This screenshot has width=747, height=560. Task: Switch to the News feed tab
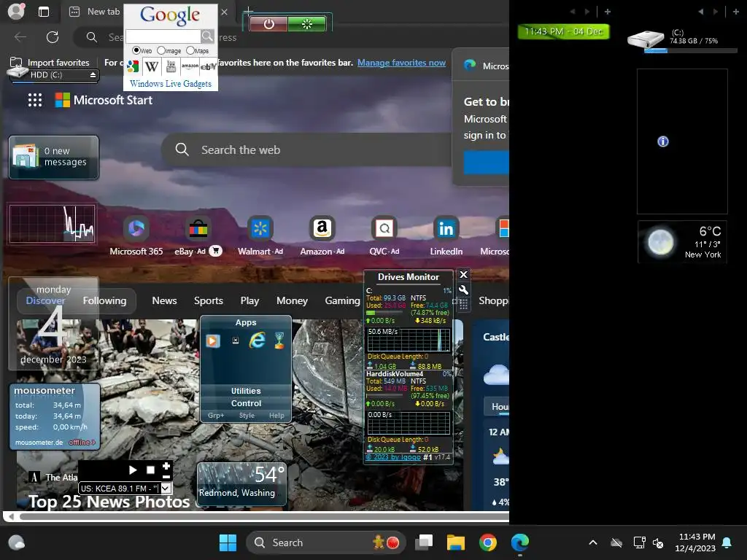point(164,300)
